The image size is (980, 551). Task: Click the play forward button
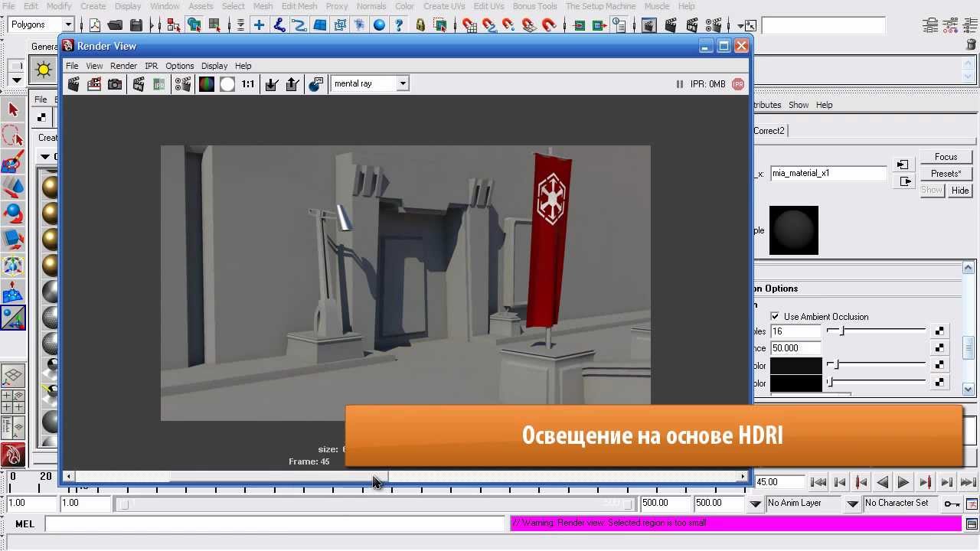click(x=903, y=482)
